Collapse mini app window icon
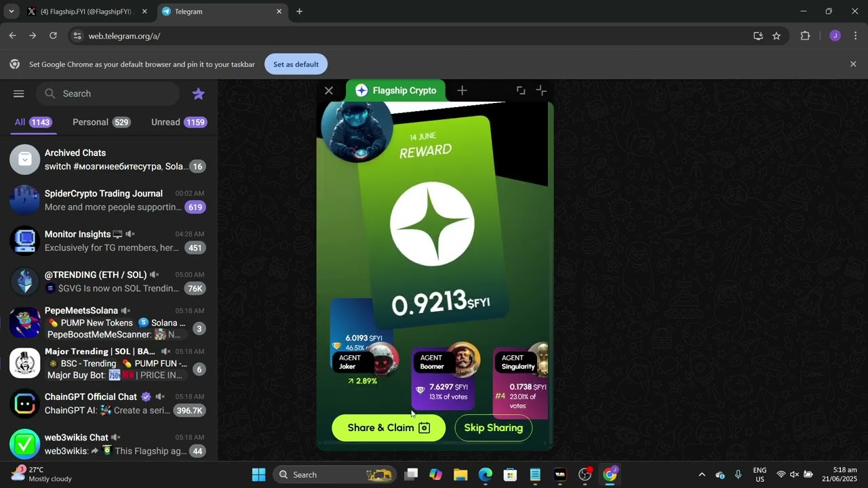 (x=541, y=90)
